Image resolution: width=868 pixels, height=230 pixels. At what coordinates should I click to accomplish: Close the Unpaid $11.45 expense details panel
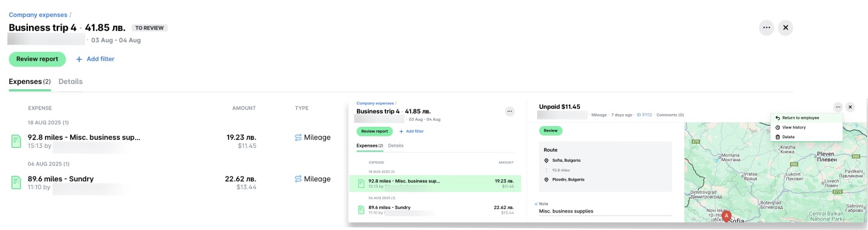click(850, 107)
